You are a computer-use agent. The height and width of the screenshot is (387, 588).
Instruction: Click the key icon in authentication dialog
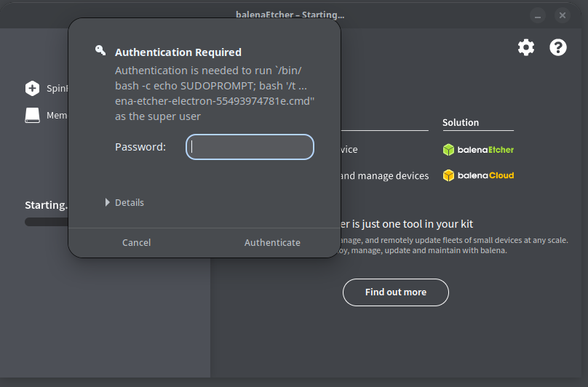pyautogui.click(x=100, y=50)
